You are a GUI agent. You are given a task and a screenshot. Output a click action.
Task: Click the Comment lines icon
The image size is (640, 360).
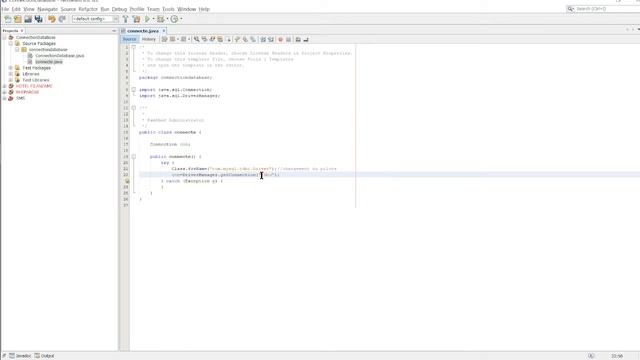[x=298, y=39]
